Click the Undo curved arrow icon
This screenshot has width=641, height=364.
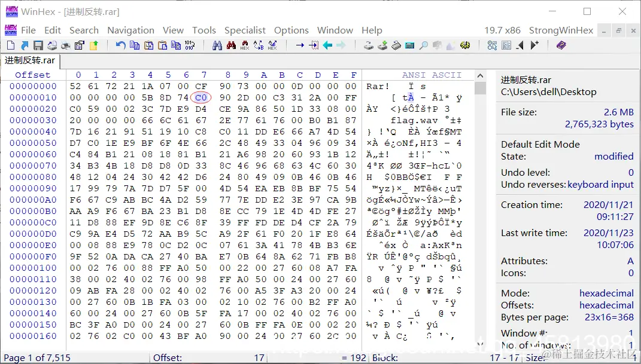tap(120, 45)
